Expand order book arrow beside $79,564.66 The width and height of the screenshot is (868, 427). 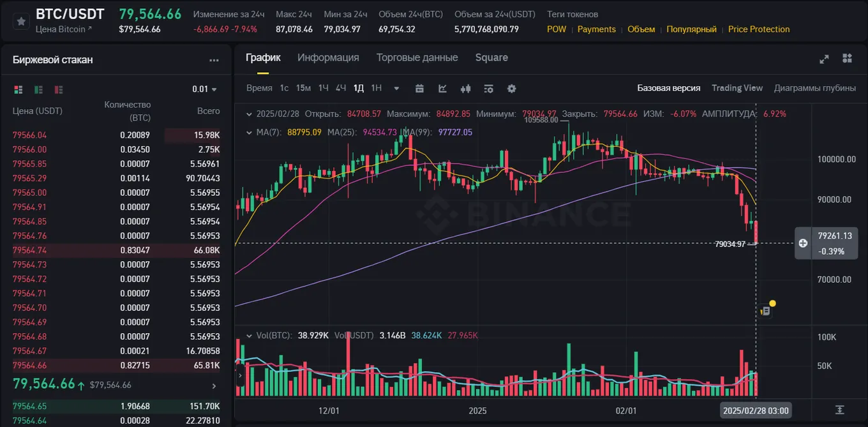coord(214,386)
